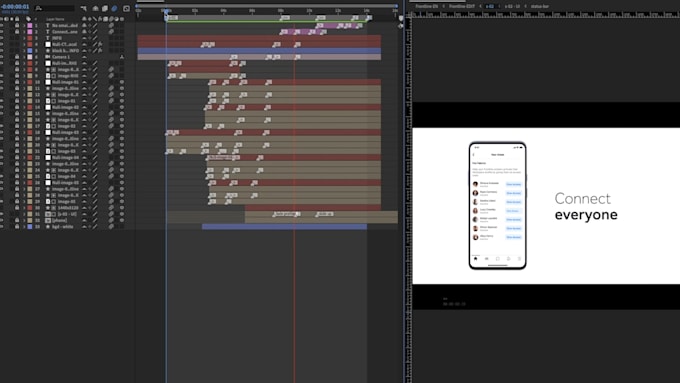Expand Camera 1 layer properties
The width and height of the screenshot is (680, 383).
point(24,57)
